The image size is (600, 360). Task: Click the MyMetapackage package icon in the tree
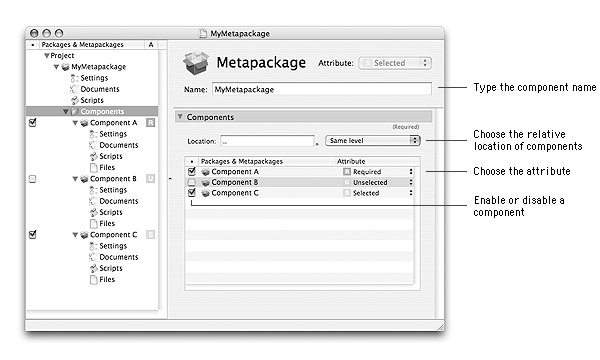pos(66,67)
